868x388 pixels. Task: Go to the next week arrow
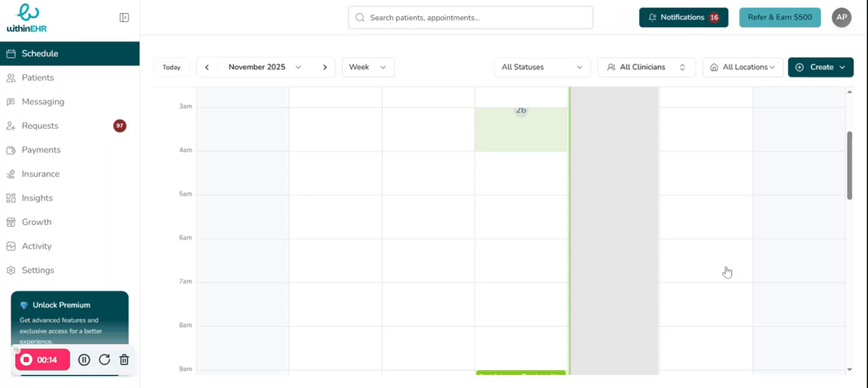pyautogui.click(x=325, y=67)
